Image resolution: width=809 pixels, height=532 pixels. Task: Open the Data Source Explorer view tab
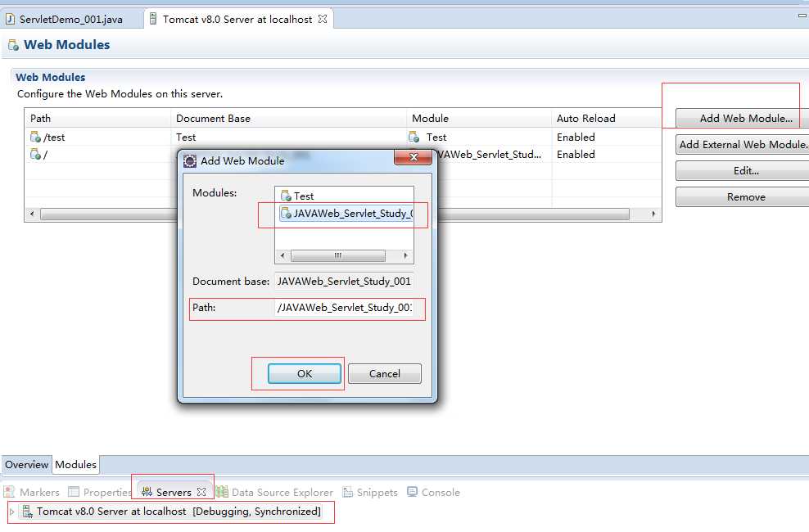coord(275,493)
